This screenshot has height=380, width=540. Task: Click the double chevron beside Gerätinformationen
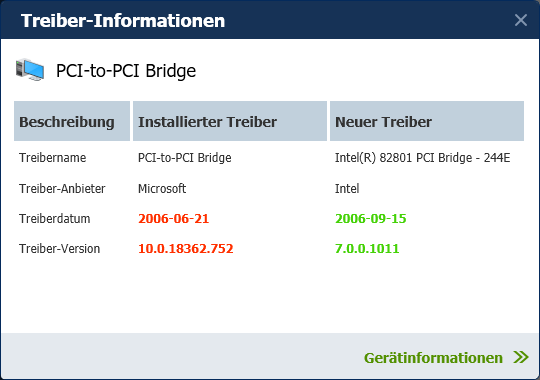coord(521,357)
